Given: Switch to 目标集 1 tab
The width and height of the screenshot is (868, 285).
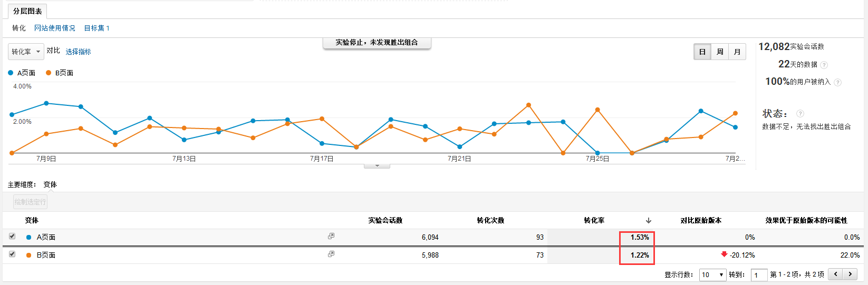Looking at the screenshot, I should click(97, 28).
